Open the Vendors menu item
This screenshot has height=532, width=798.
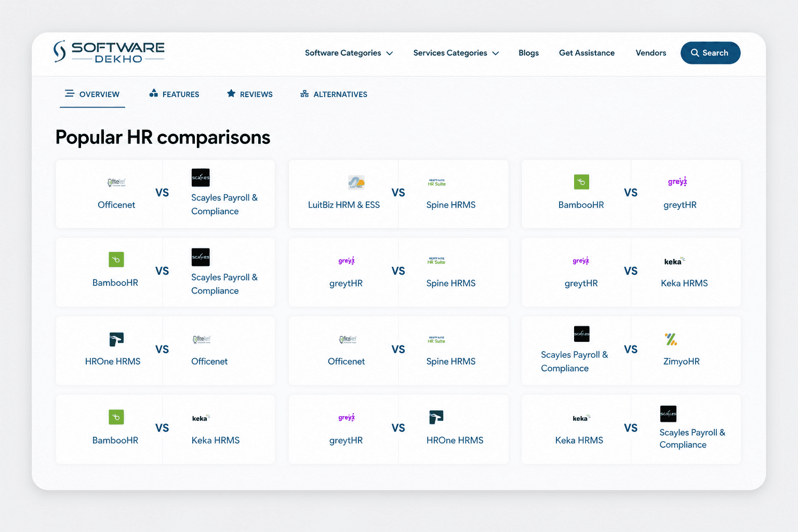pos(650,53)
